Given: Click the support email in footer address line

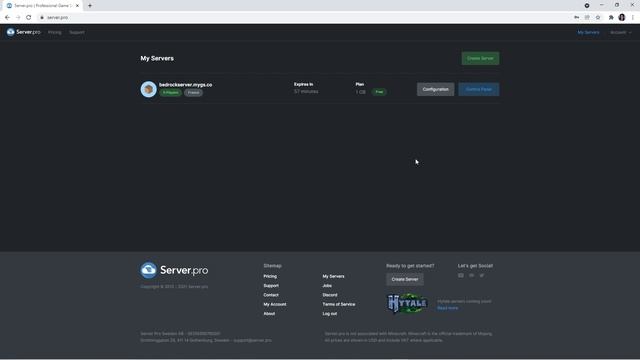Looking at the screenshot, I should [x=252, y=340].
